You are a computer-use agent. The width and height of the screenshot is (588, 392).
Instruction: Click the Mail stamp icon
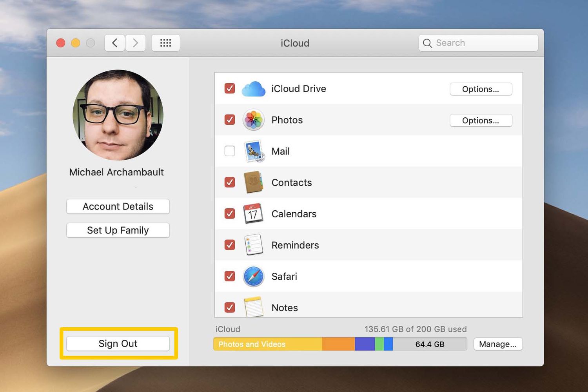[x=254, y=151]
